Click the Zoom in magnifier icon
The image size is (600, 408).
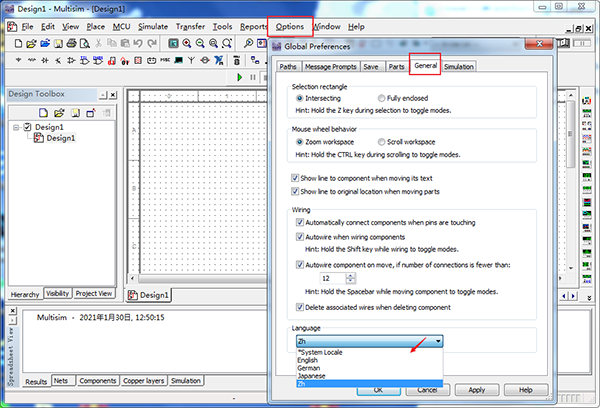[x=188, y=44]
